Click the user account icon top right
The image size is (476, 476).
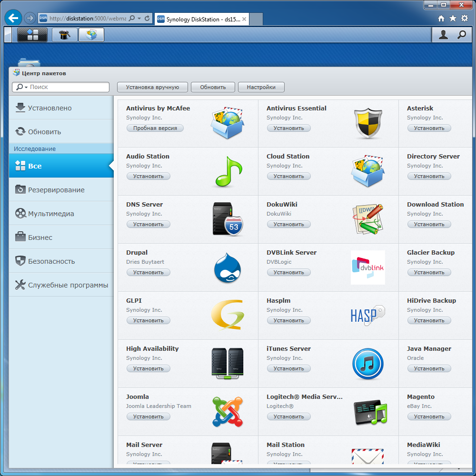pos(443,34)
